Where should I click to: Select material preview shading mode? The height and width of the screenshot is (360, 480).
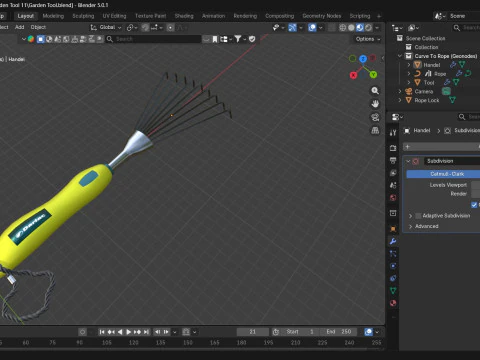click(x=360, y=28)
